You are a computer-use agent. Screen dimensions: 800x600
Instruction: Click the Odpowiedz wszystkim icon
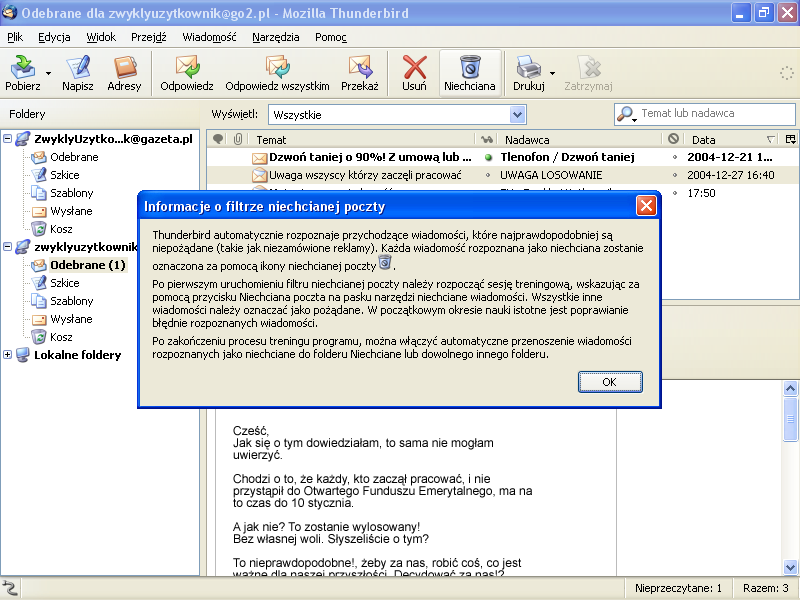click(277, 67)
